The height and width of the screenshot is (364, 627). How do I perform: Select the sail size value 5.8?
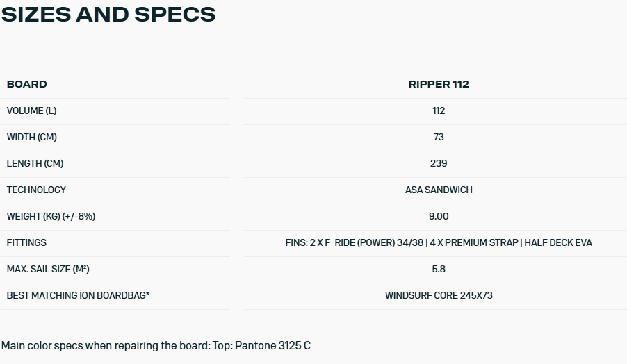coord(439,269)
